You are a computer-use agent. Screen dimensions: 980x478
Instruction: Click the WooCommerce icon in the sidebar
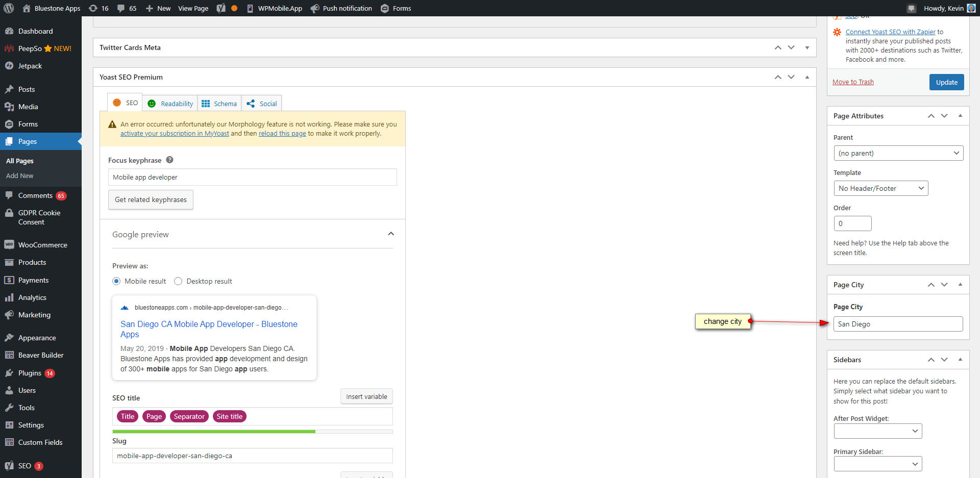(x=9, y=245)
